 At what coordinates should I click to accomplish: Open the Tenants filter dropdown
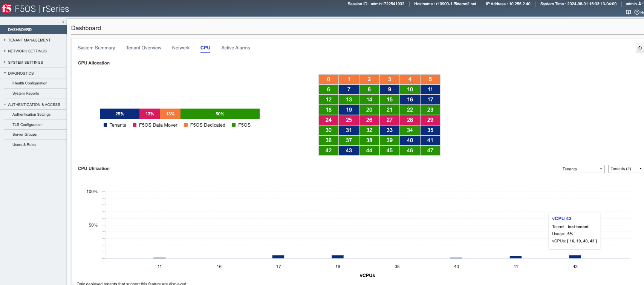583,169
